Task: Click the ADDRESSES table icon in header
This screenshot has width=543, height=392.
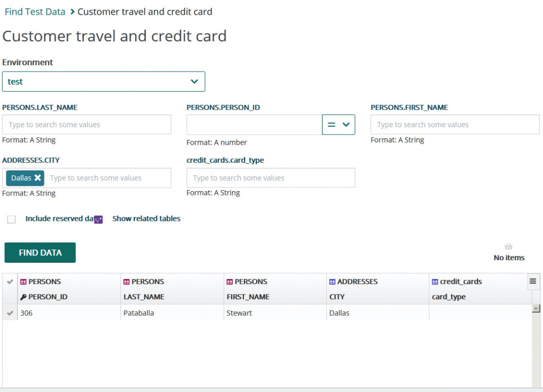Action: point(332,282)
